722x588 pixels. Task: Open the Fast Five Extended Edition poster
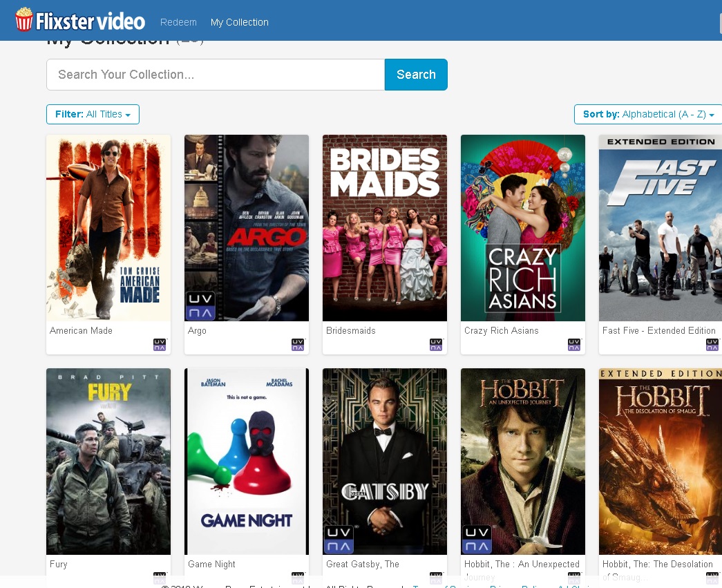(x=661, y=228)
